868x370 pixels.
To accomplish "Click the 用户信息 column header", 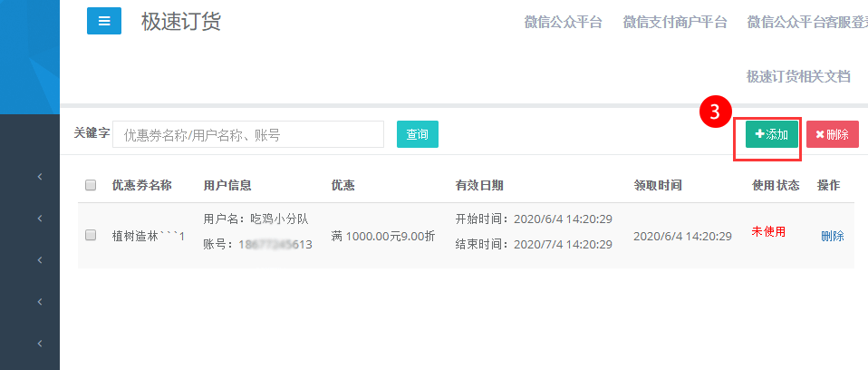I will [x=227, y=186].
